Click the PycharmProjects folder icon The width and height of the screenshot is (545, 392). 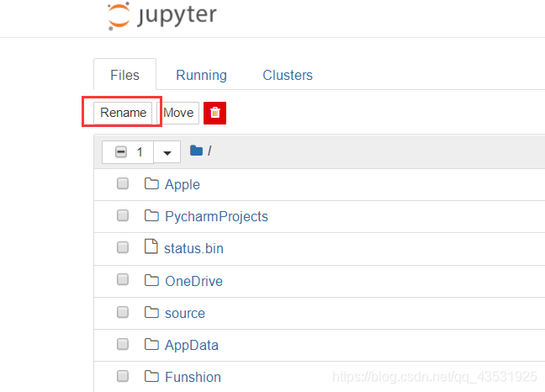pyautogui.click(x=151, y=215)
